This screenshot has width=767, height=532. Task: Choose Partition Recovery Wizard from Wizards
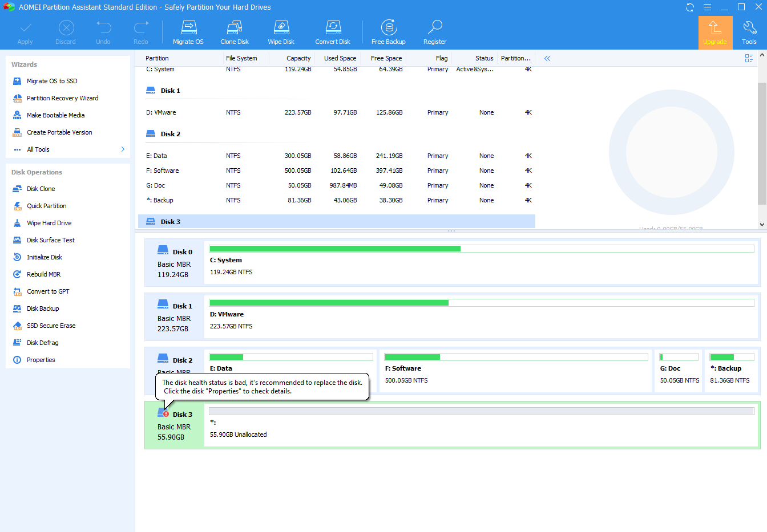point(62,98)
